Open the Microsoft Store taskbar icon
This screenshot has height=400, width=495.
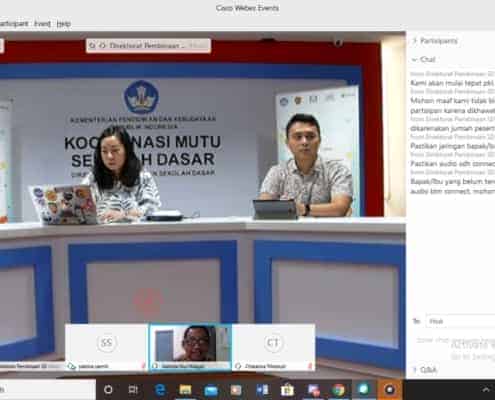tap(287, 390)
